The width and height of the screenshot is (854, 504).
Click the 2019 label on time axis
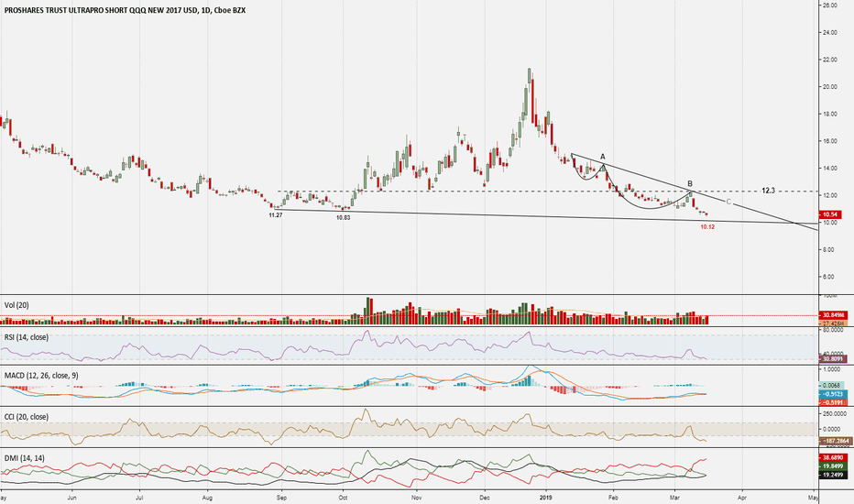pyautogui.click(x=546, y=498)
